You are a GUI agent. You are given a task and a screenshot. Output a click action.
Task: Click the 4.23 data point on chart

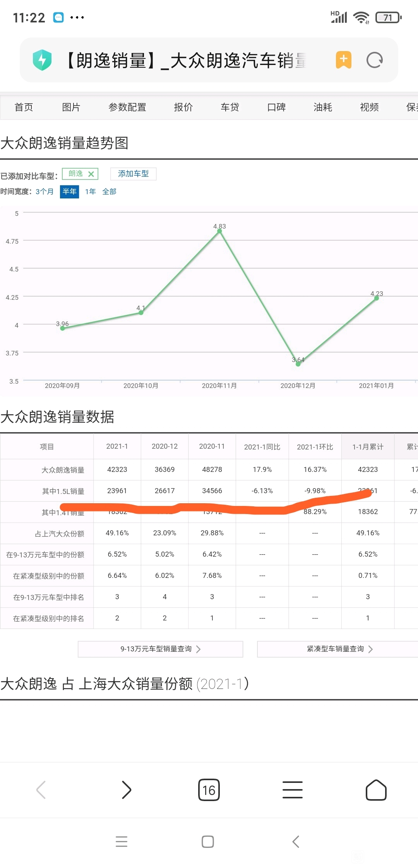(376, 298)
